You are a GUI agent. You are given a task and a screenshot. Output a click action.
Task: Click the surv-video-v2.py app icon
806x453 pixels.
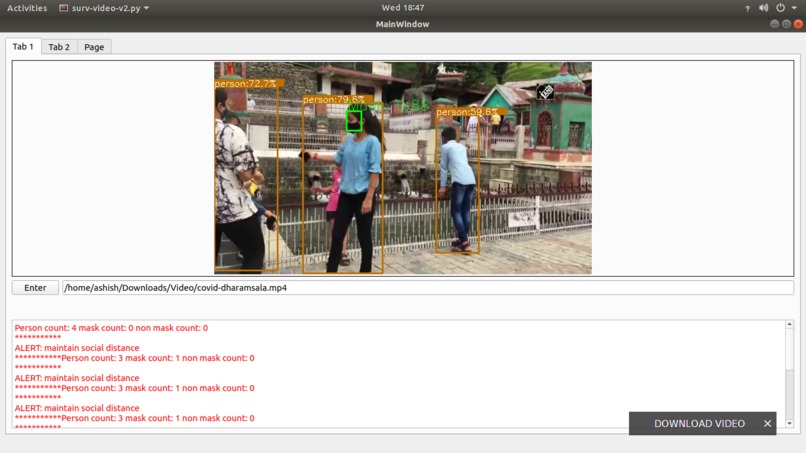(x=63, y=8)
